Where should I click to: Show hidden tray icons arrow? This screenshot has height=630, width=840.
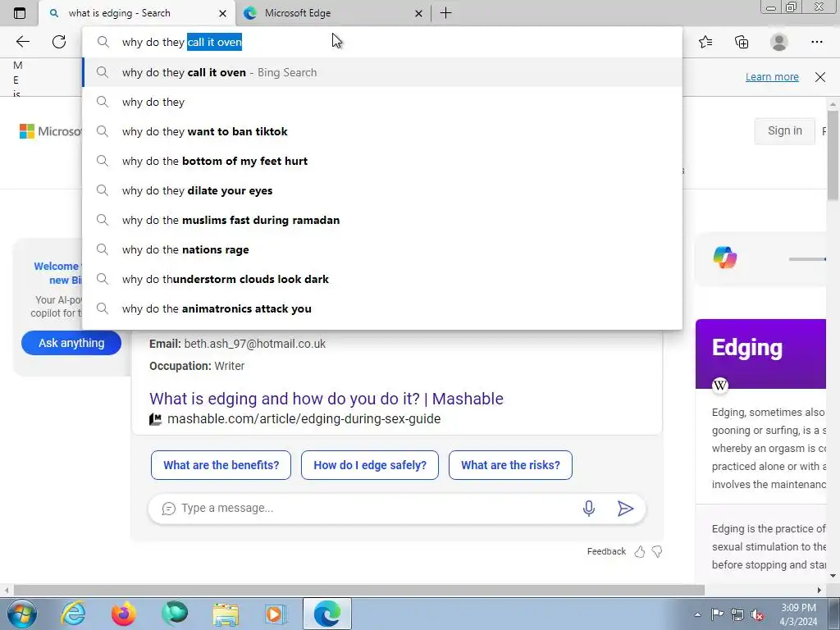(697, 614)
